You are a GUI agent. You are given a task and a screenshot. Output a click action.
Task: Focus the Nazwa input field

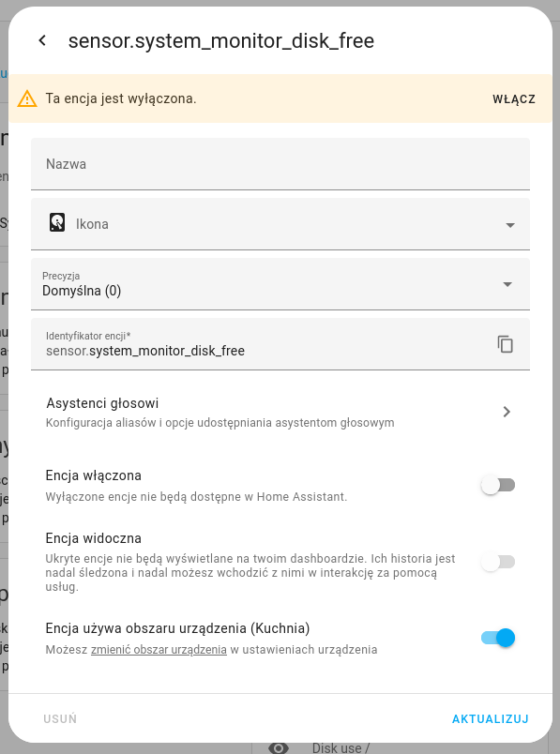tap(280, 164)
